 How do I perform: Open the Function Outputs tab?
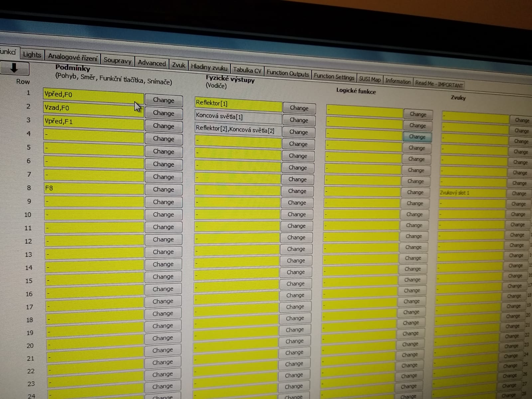pyautogui.click(x=288, y=73)
